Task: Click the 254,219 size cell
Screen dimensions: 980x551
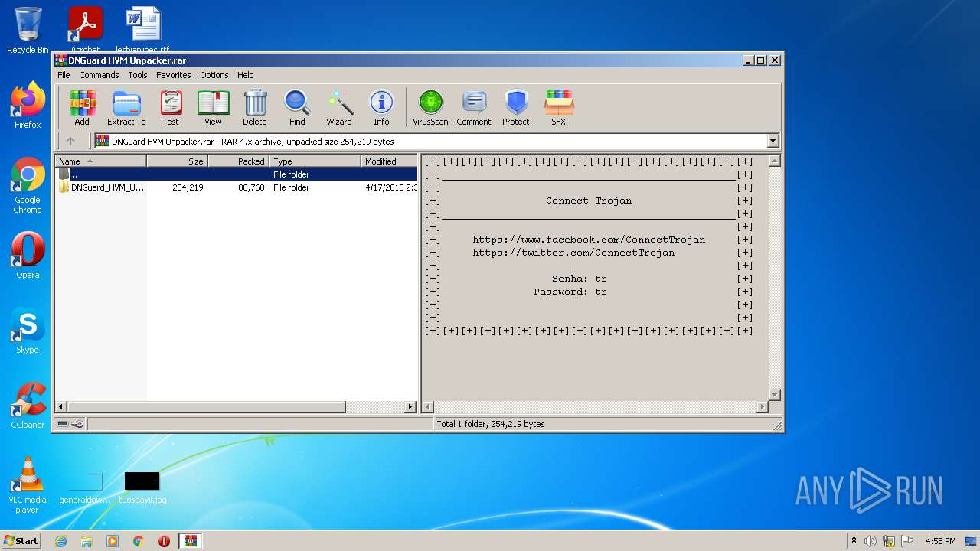Action: [188, 187]
